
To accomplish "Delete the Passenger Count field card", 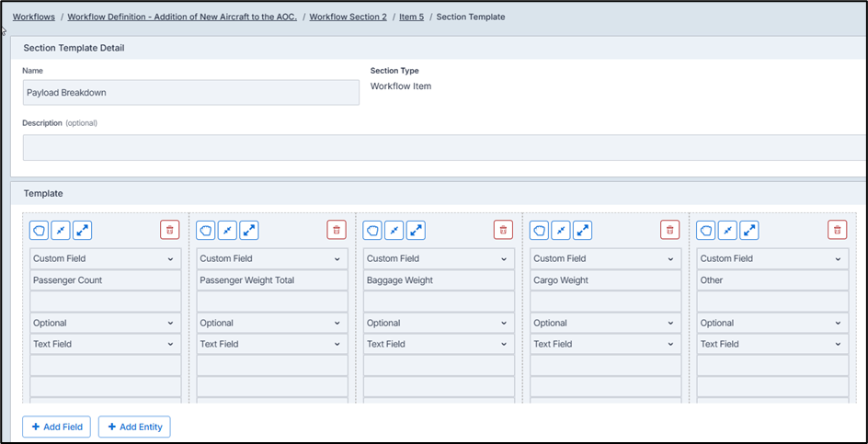I will click(169, 231).
